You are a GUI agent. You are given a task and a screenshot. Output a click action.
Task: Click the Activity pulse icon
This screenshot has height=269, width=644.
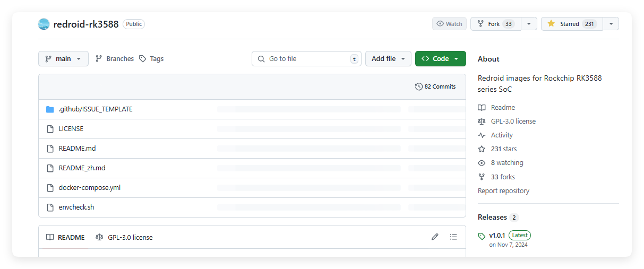click(482, 135)
